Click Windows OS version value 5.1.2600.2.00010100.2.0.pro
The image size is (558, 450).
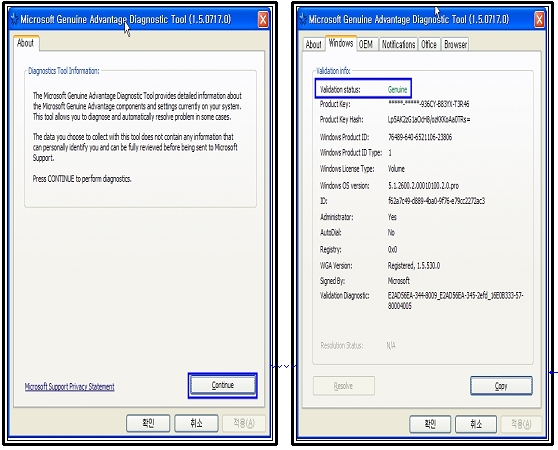click(423, 186)
